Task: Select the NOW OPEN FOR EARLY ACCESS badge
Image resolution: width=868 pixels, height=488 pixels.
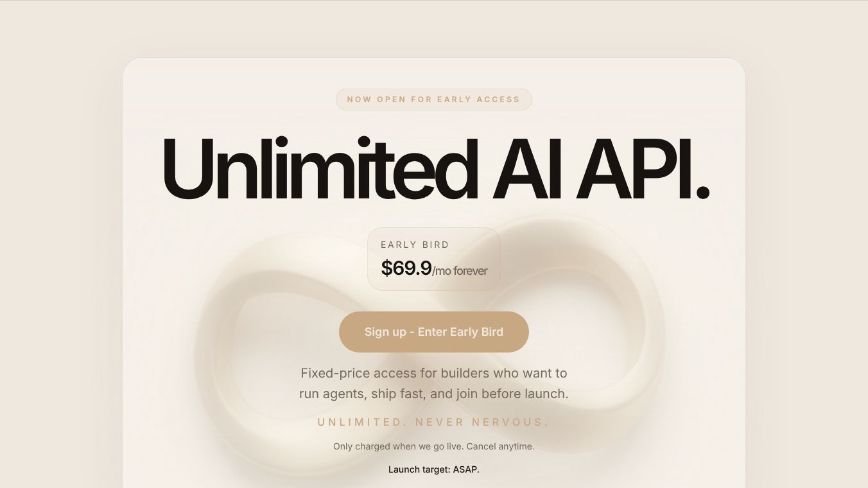Action: (x=434, y=100)
